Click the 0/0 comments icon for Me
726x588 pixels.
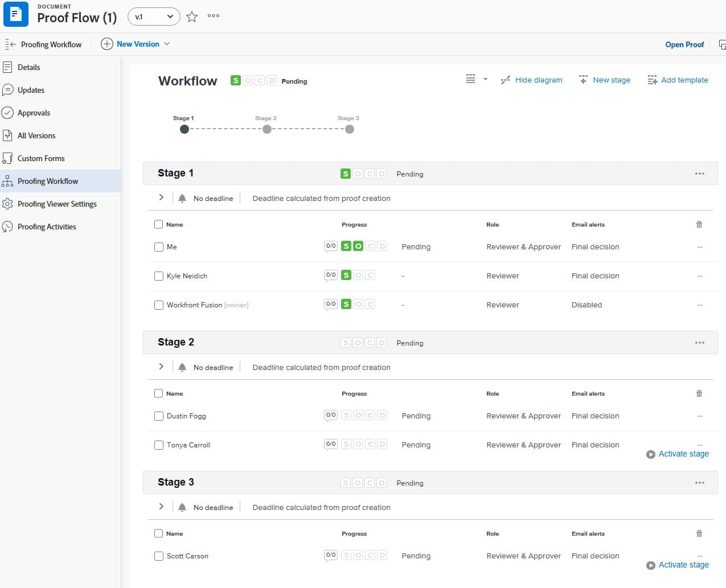pyautogui.click(x=331, y=246)
